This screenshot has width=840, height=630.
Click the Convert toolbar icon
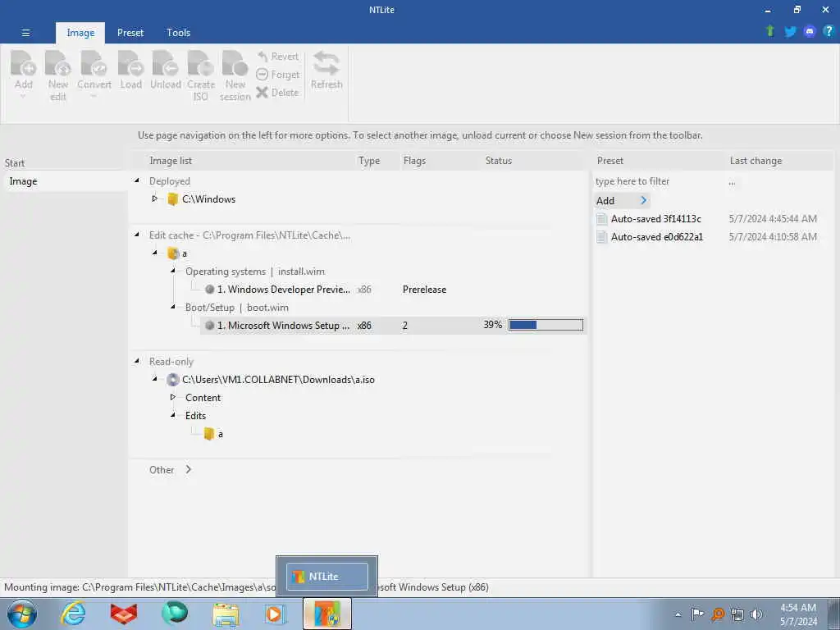point(94,63)
